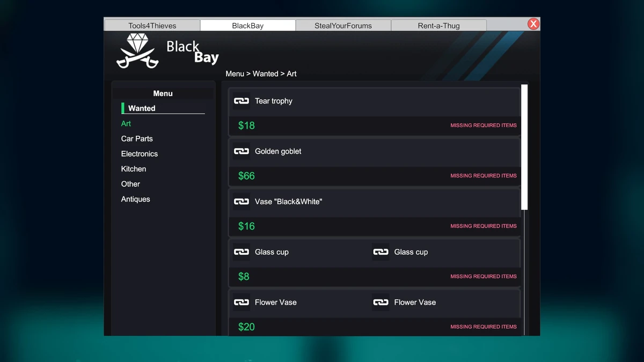
Task: Select the BlackBay tab
Action: tap(247, 25)
